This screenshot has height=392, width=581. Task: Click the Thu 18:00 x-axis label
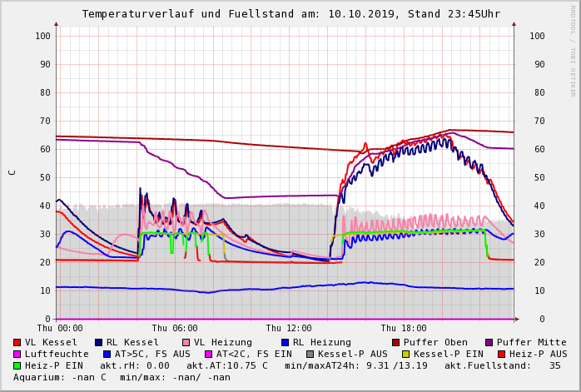[x=404, y=329]
